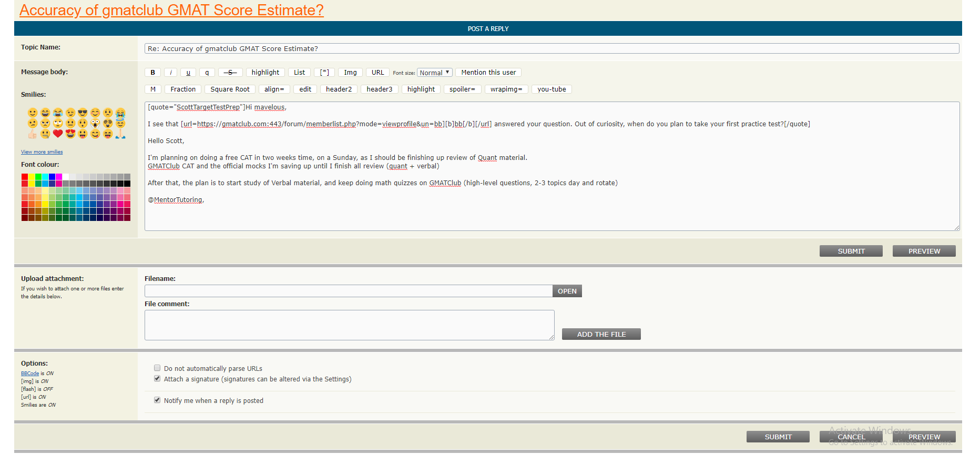Image resolution: width=980 pixels, height=454 pixels.
Task: Toggle 'Notify me when a reply is posted'
Action: click(157, 400)
